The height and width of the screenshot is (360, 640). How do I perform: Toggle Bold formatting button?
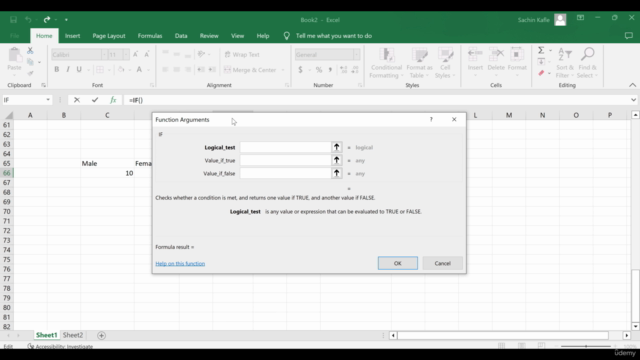[56, 69]
